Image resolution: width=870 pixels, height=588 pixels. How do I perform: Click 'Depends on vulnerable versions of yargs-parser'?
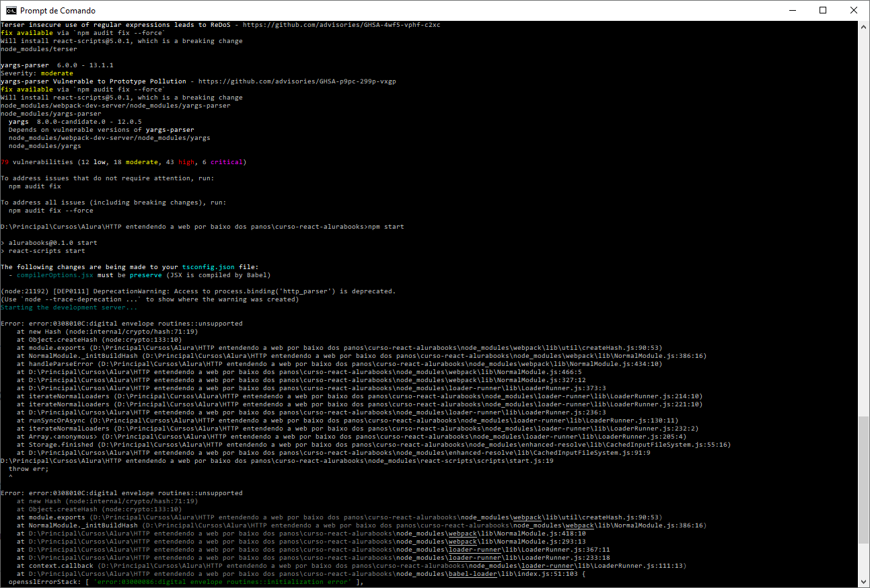tap(102, 130)
